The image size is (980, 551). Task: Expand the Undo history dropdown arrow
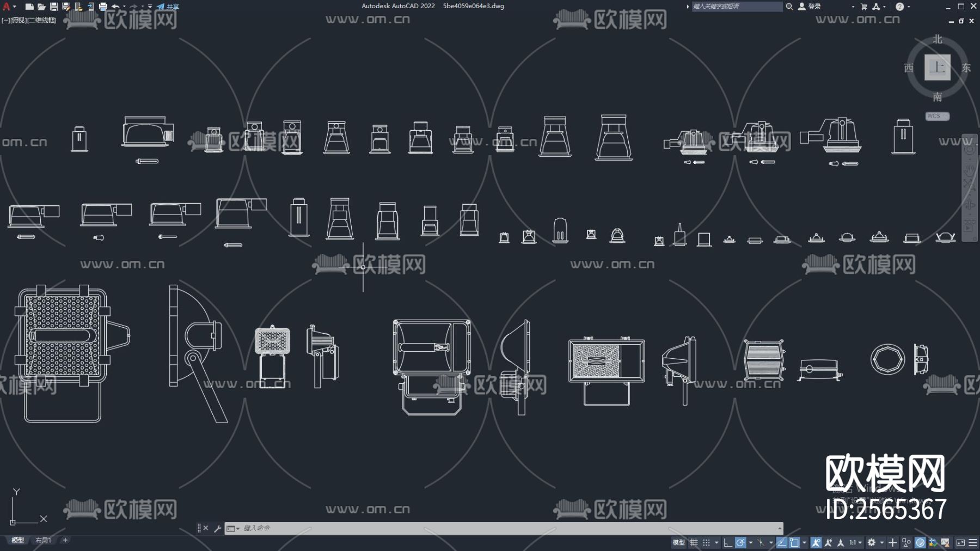(x=125, y=7)
